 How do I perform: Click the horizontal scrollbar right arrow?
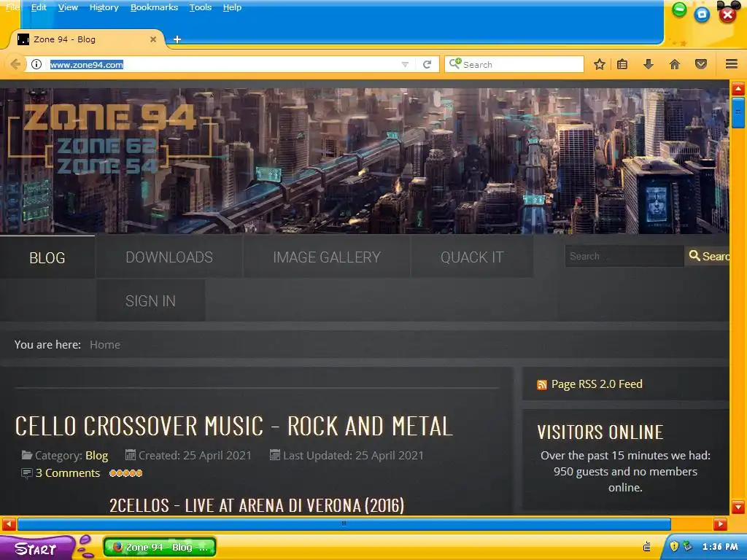pyautogui.click(x=720, y=524)
